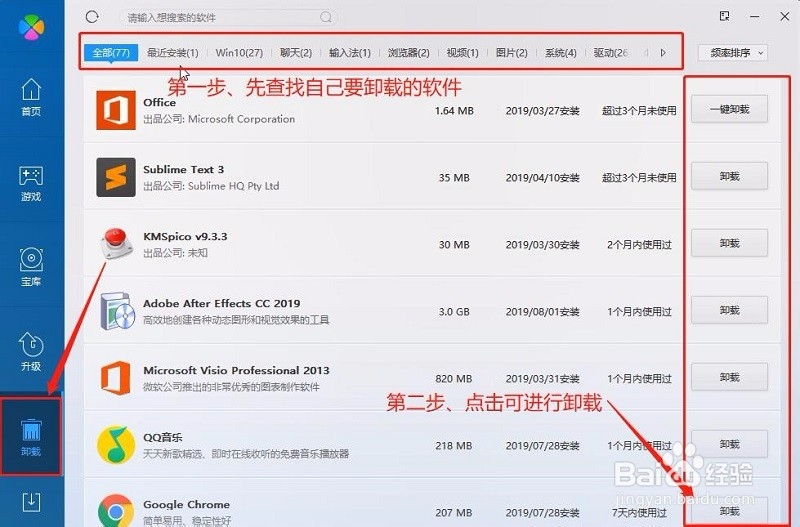Select the 卸载 uninstall section in sidebar

pos(31,437)
